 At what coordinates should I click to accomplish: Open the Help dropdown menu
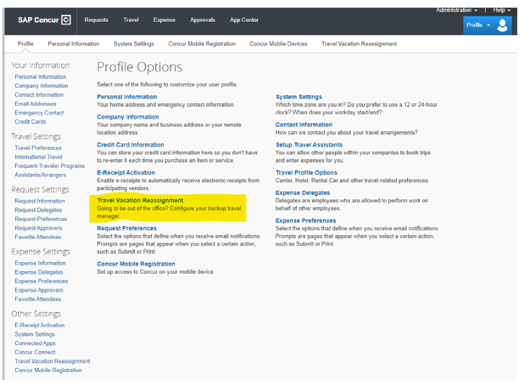point(502,10)
